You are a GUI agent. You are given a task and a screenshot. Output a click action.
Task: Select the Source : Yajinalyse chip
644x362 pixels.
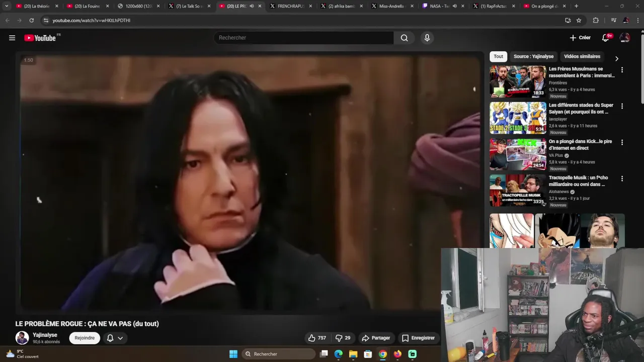[533, 56]
